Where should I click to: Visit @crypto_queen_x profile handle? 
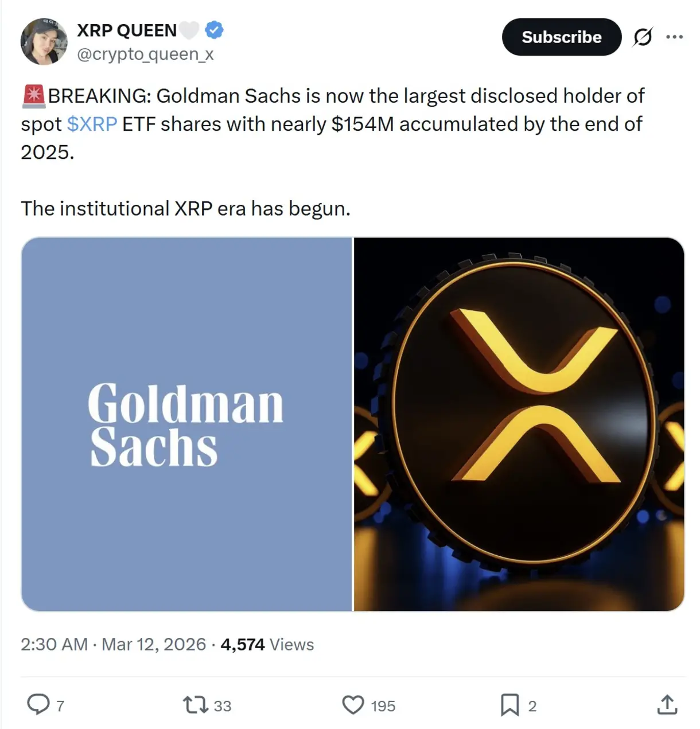(x=145, y=54)
